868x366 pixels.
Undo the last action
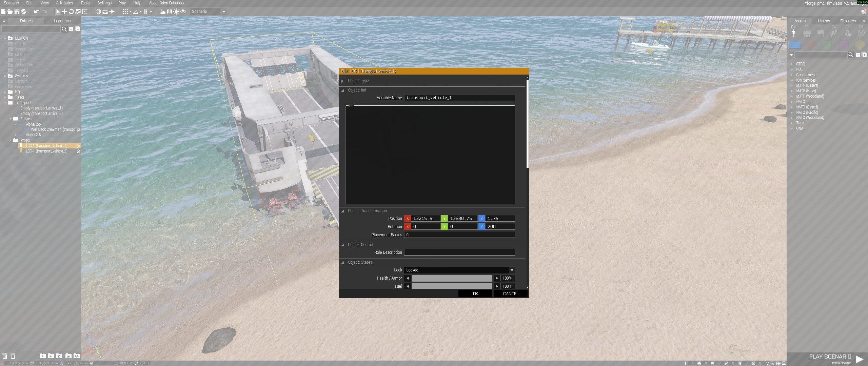[x=37, y=12]
